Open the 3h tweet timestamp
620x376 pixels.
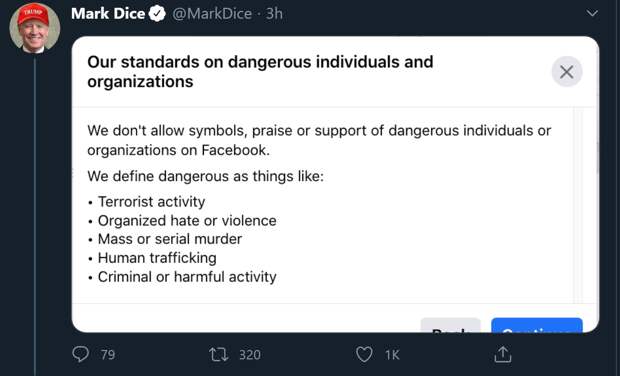(274, 14)
